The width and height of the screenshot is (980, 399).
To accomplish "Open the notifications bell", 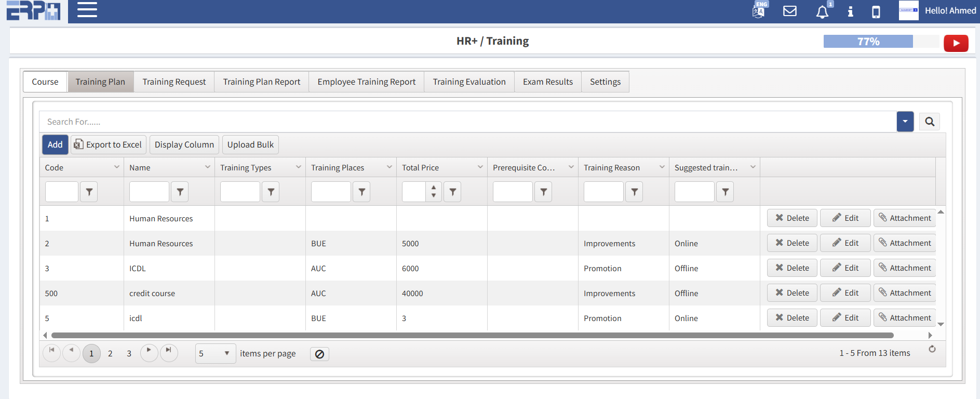I will click(x=822, y=11).
